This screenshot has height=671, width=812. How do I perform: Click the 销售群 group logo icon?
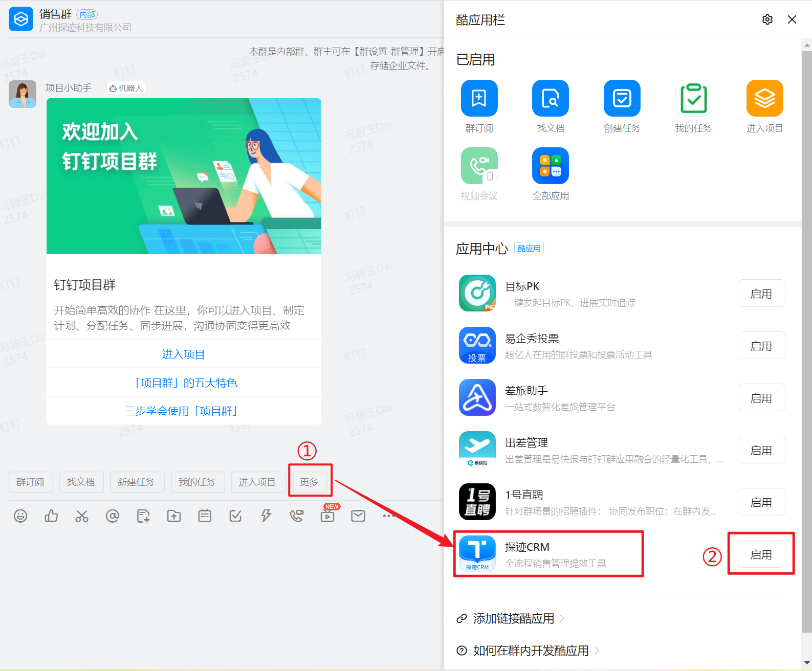21,19
